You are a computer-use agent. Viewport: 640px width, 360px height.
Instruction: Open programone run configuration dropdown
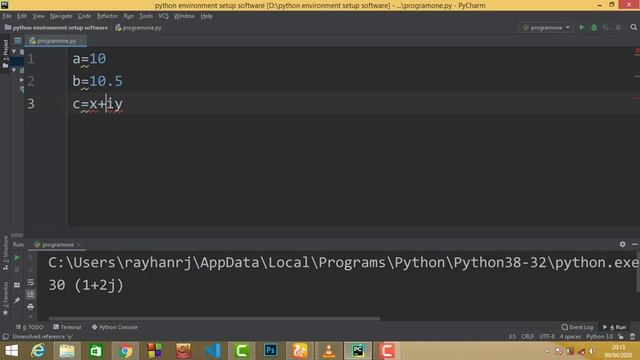[x=546, y=27]
